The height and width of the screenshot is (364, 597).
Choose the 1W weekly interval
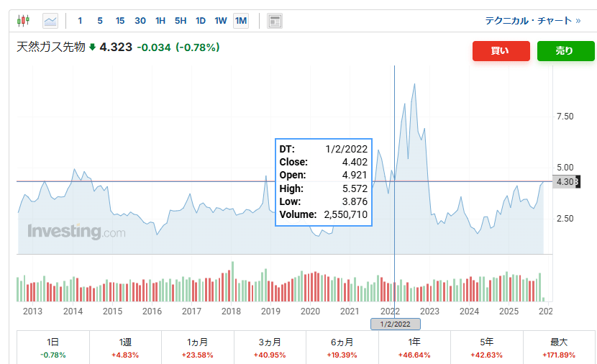click(x=221, y=21)
